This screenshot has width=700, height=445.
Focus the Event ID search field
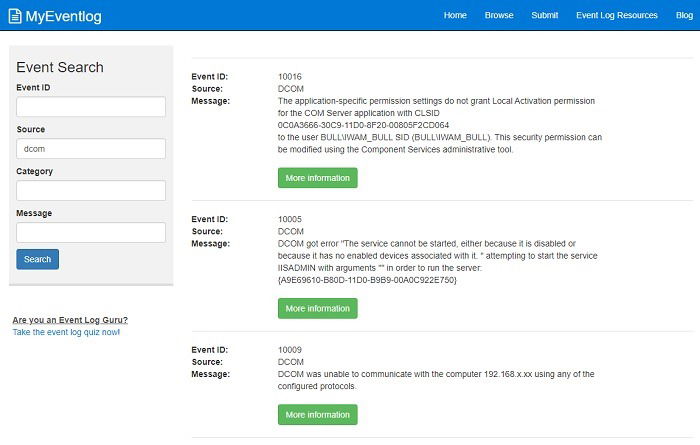coord(91,107)
